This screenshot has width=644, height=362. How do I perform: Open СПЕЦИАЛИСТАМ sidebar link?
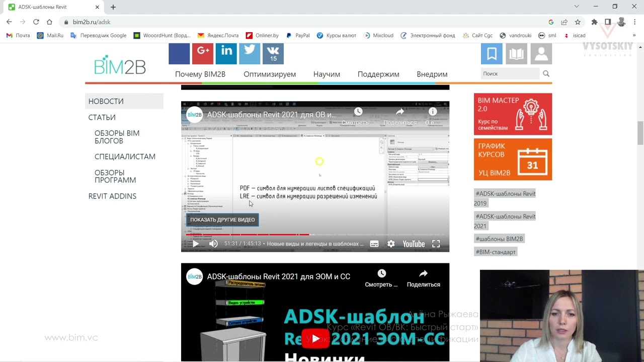pyautogui.click(x=125, y=156)
